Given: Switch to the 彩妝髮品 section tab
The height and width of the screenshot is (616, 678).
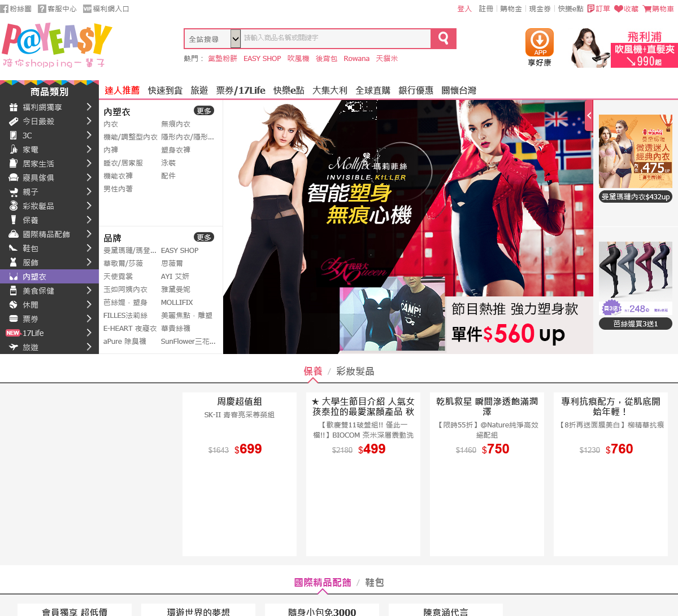Looking at the screenshot, I should (x=355, y=372).
